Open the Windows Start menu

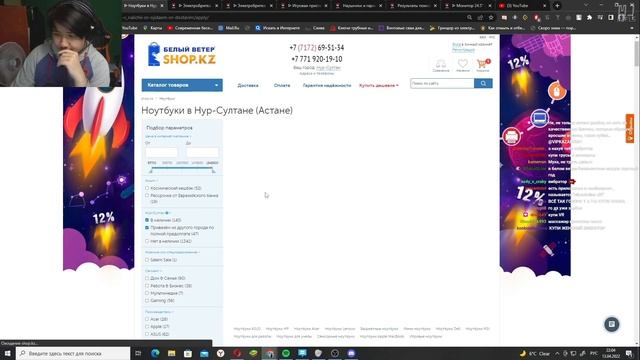click(7, 353)
